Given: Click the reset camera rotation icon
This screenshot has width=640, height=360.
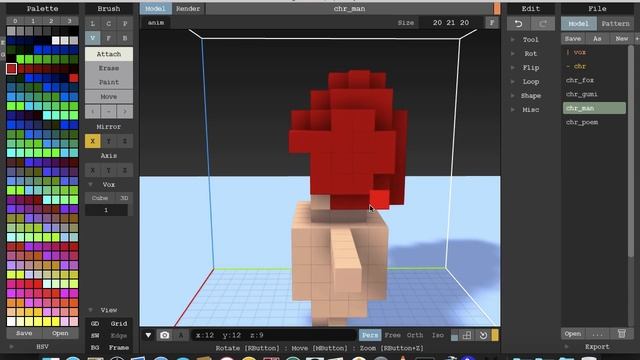Looking at the screenshot, I should [483, 335].
